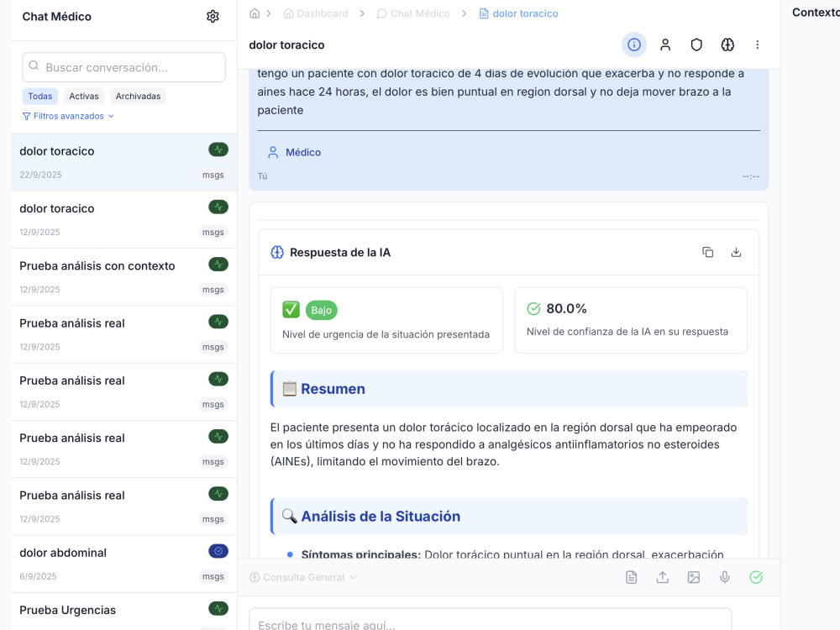840x630 pixels.
Task: Click msgs badge on dolor abdominal
Action: click(x=213, y=576)
